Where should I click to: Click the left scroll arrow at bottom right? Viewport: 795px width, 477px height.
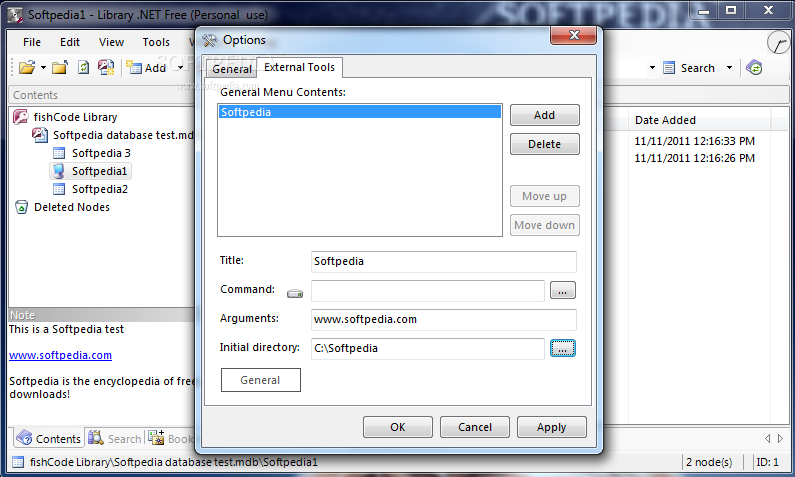[767, 438]
